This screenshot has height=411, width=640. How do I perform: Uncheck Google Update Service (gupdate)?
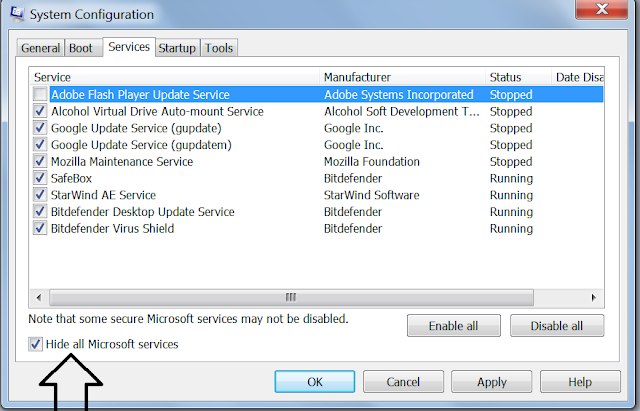click(x=40, y=128)
